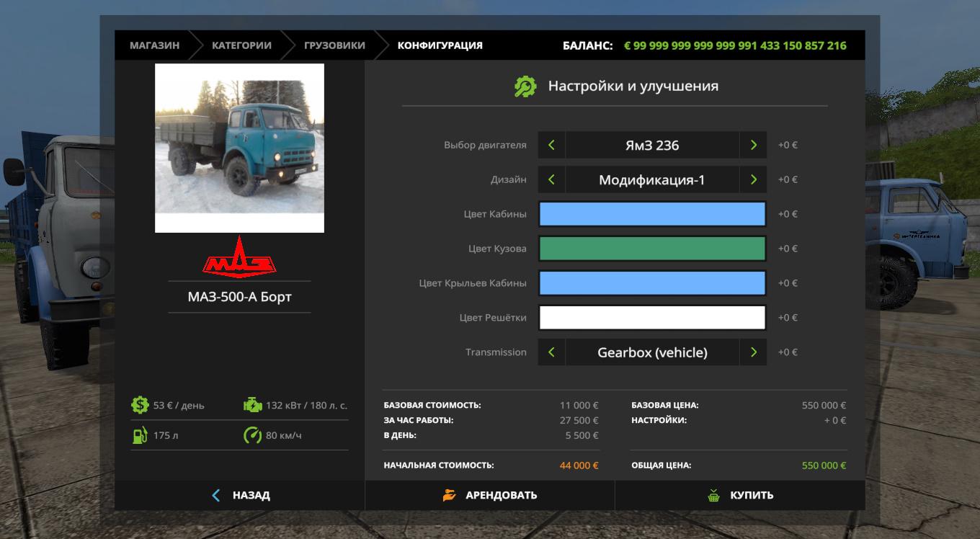Go to Магазин breadcrumb tab
This screenshot has width=980, height=539.
(x=154, y=45)
